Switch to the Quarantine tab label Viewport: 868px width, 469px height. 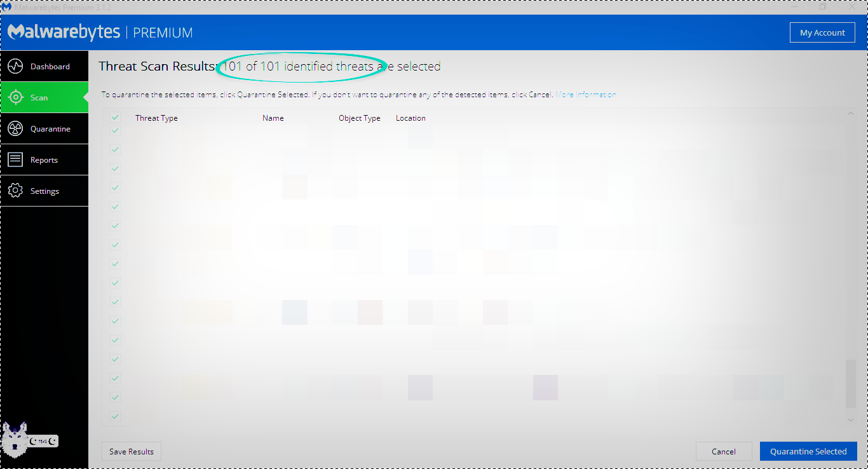click(50, 129)
